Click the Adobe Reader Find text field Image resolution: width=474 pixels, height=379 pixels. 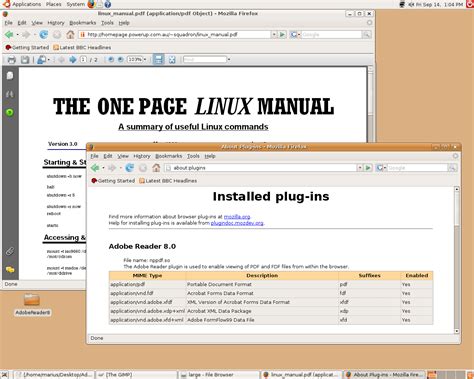(205, 60)
